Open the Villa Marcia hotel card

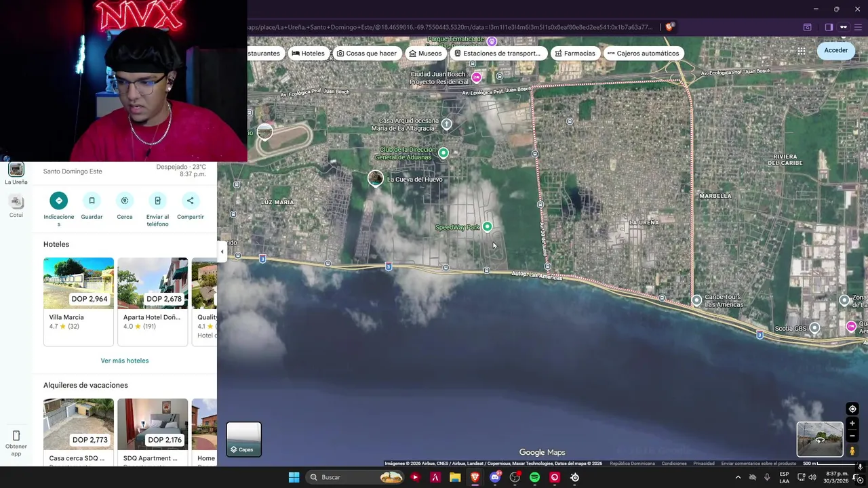click(x=79, y=302)
